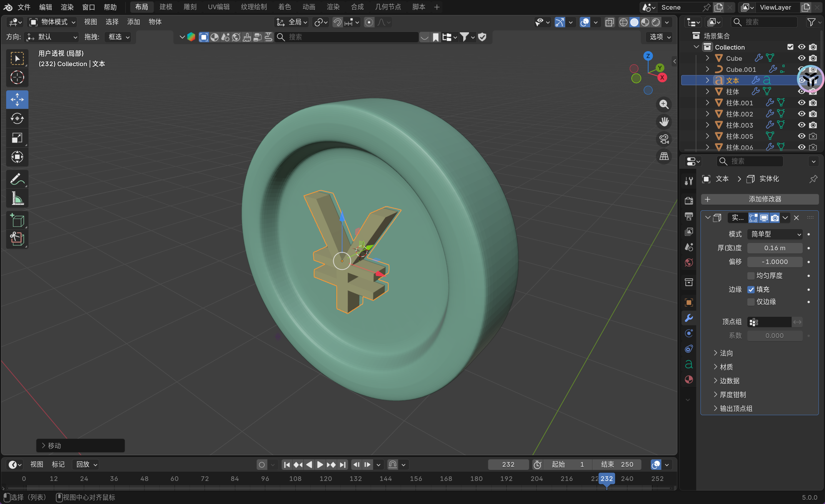Toggle camera view in the viewport
The image size is (825, 504).
point(664,139)
